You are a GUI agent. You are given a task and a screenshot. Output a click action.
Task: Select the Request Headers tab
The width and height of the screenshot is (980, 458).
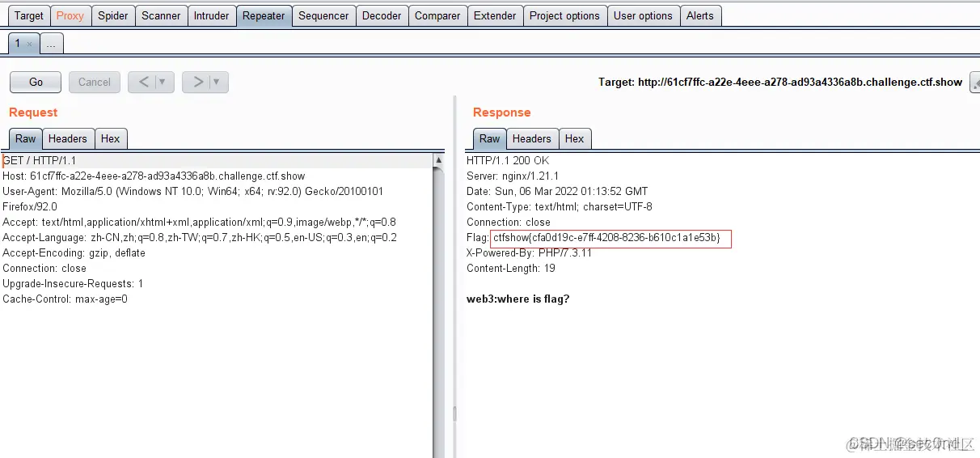pyautogui.click(x=68, y=138)
